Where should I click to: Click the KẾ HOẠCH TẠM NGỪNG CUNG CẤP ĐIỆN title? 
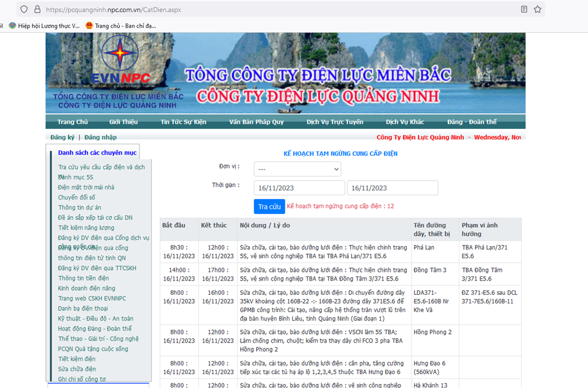point(341,153)
